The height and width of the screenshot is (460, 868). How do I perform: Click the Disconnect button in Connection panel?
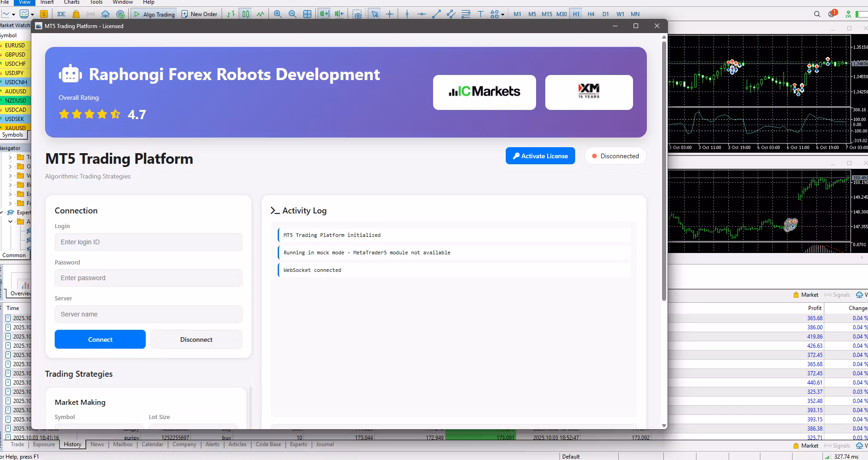[196, 339]
